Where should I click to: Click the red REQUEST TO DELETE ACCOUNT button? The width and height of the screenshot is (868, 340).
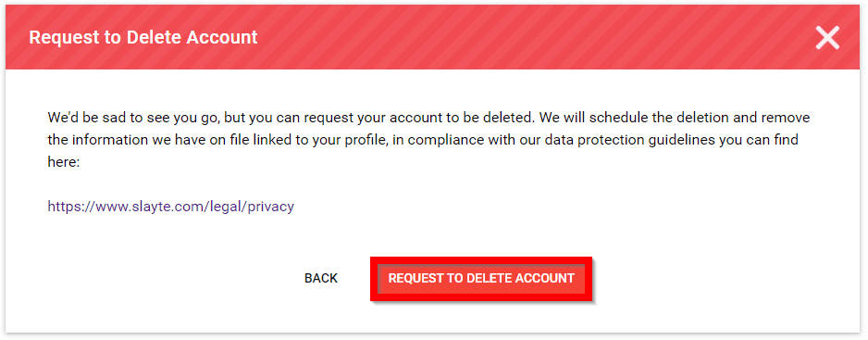click(481, 279)
